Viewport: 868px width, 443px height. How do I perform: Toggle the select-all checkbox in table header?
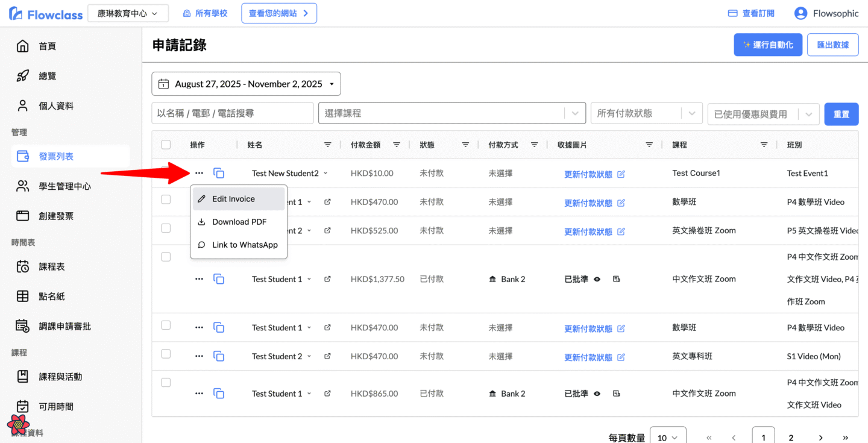166,145
